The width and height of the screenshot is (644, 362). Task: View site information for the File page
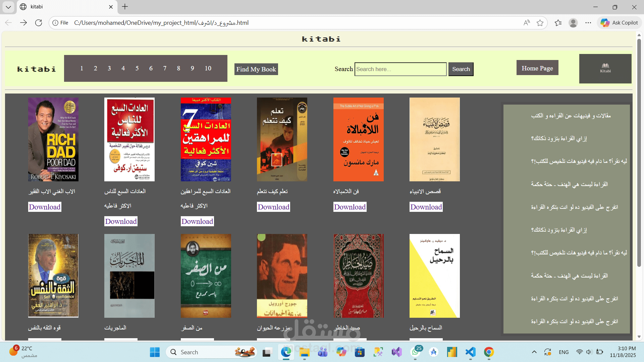pos(61,23)
